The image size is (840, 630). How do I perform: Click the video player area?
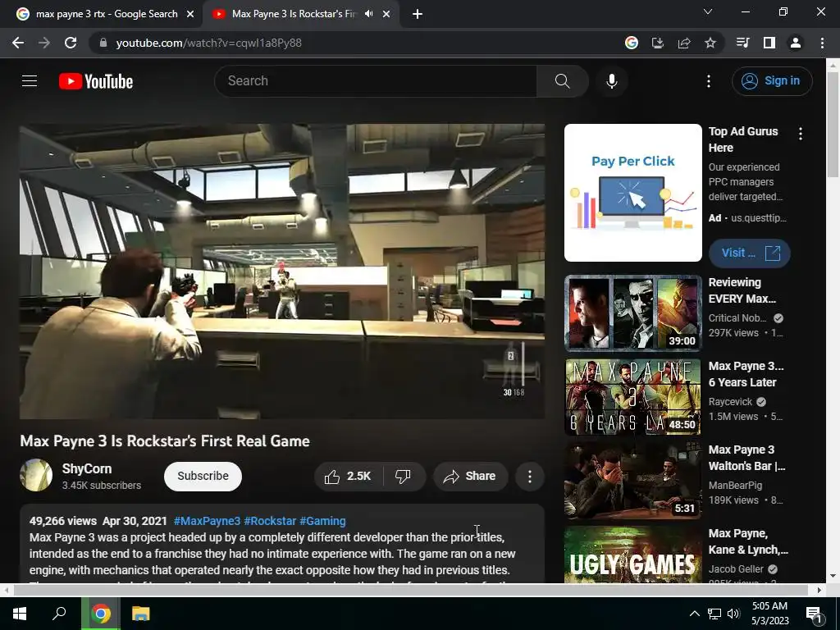[x=282, y=271]
